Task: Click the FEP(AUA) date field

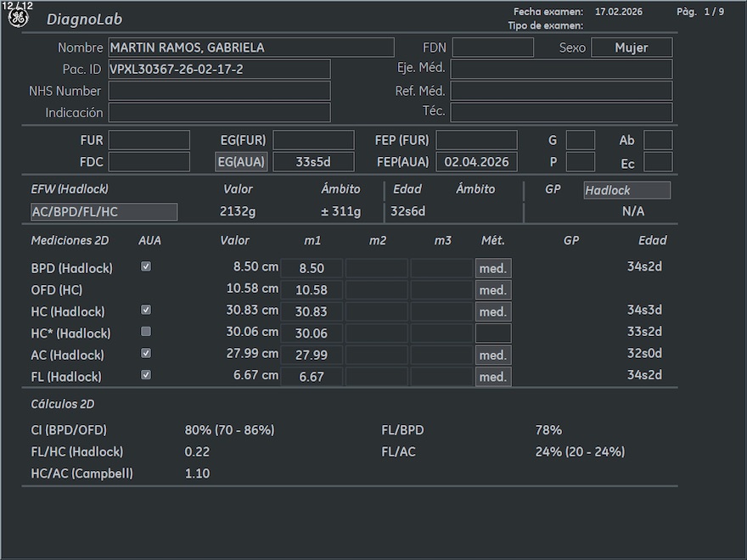Action: tap(476, 162)
